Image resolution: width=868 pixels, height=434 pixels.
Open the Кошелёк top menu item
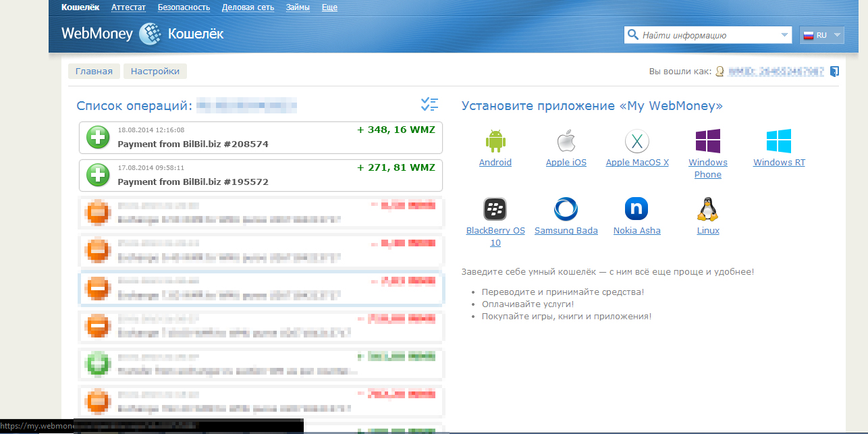80,8
